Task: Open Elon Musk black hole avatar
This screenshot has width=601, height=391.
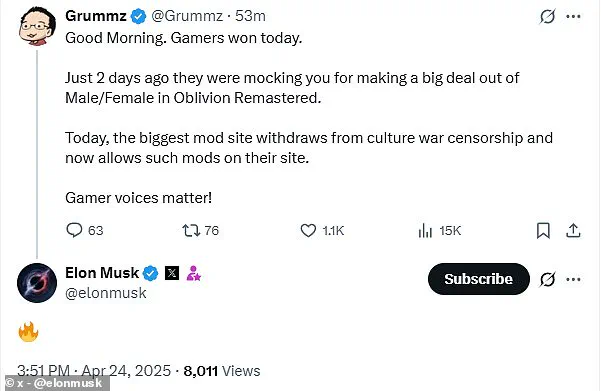Action: point(37,283)
